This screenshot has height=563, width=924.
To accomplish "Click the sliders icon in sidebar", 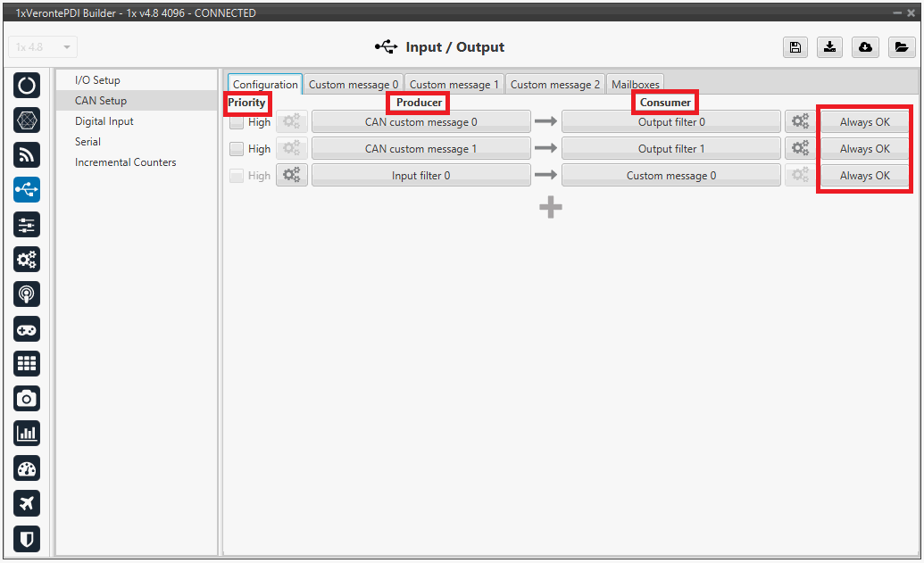I will click(27, 225).
